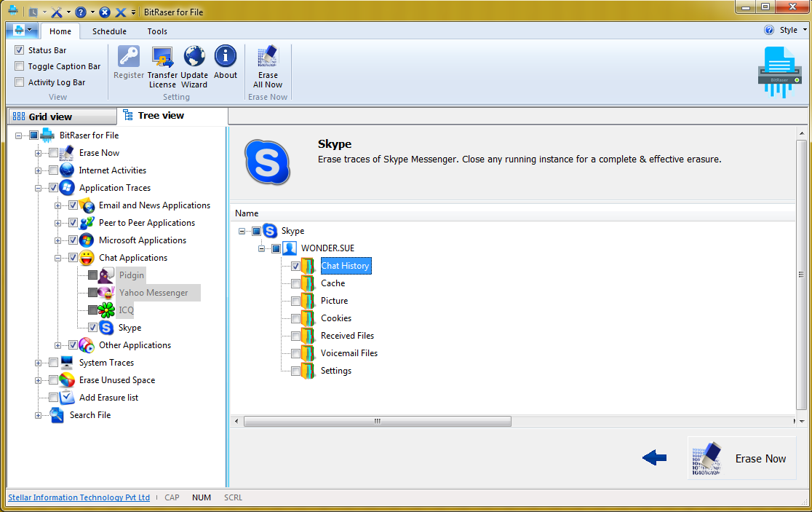The image size is (812, 512).
Task: Click the Transfer License icon
Action: tap(162, 58)
